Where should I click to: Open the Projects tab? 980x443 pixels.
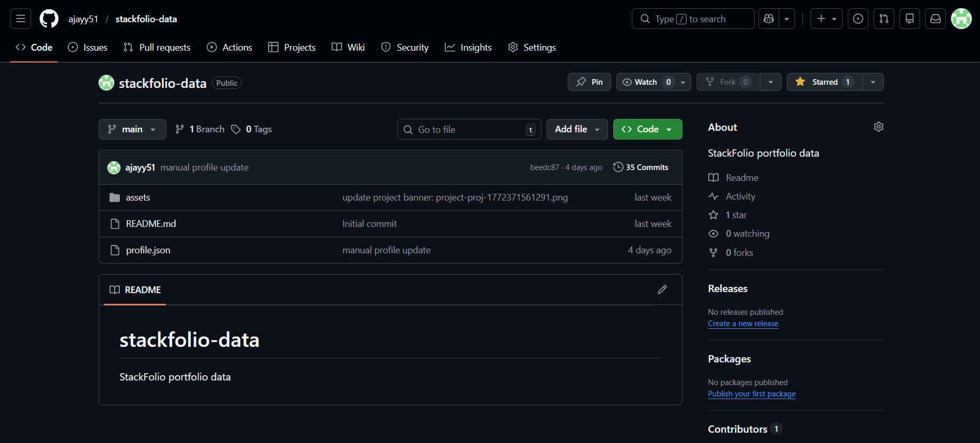point(292,47)
